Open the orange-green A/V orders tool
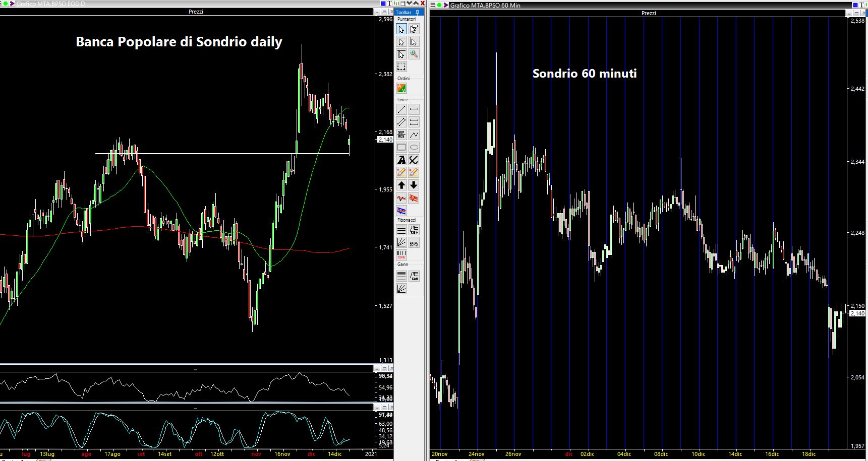The image size is (868, 461). [401, 89]
